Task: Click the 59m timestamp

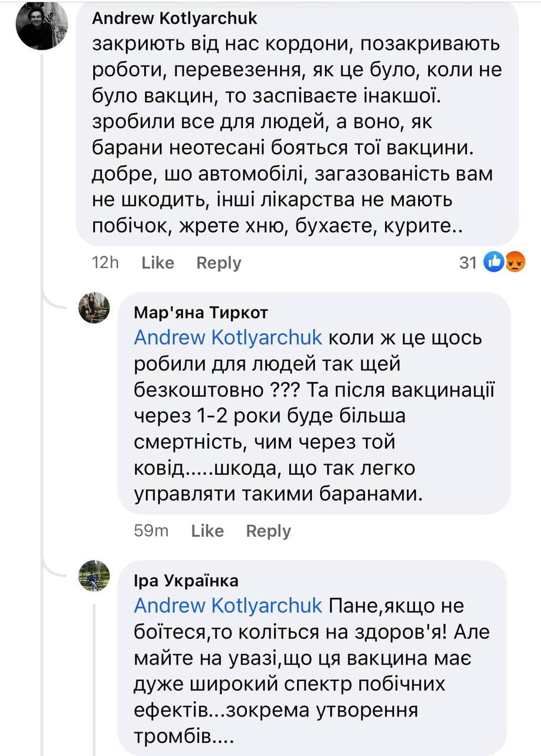Action: pyautogui.click(x=151, y=531)
